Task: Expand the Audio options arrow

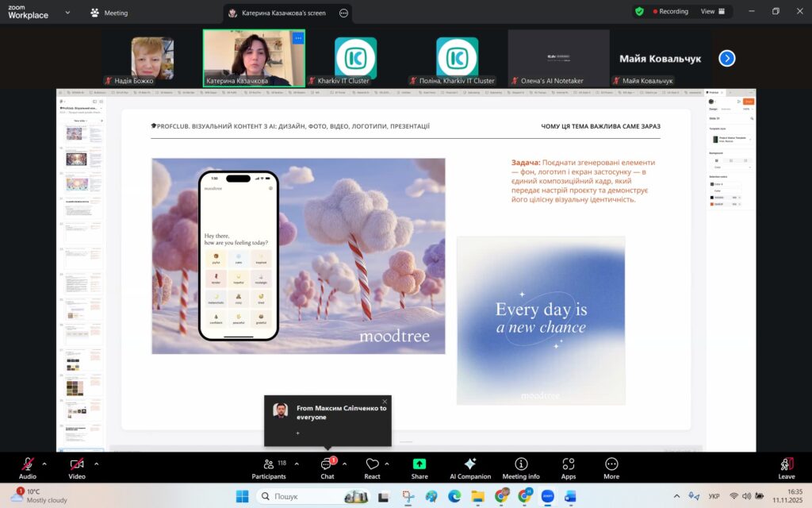Action: tap(44, 464)
